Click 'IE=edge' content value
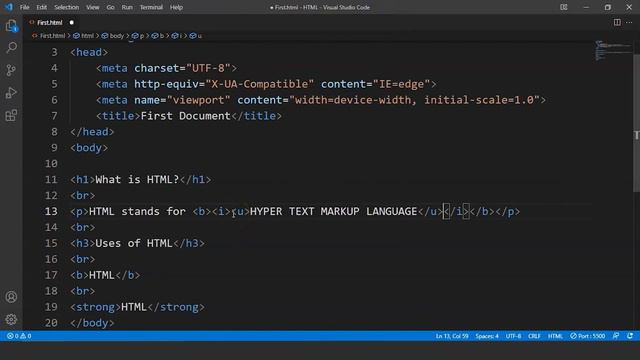The image size is (640, 360). [401, 84]
